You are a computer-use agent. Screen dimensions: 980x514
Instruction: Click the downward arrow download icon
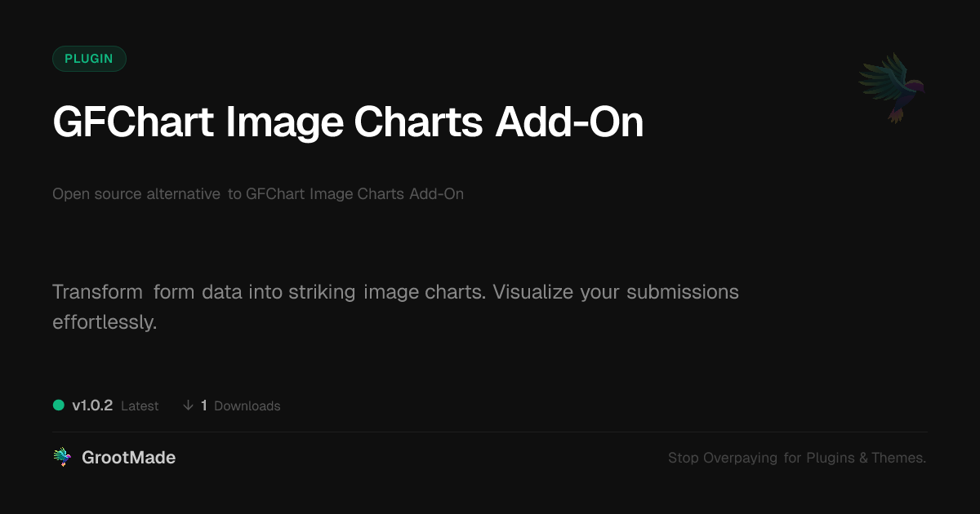click(x=188, y=405)
